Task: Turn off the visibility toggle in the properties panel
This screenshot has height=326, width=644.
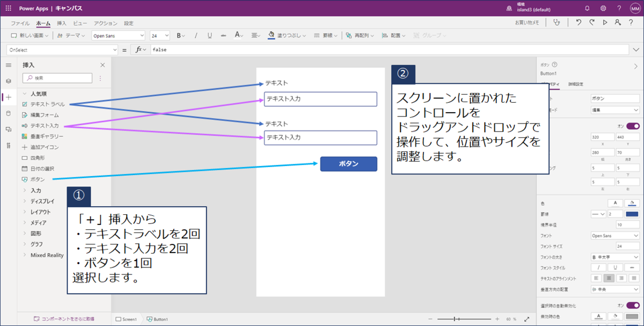Action: click(633, 126)
